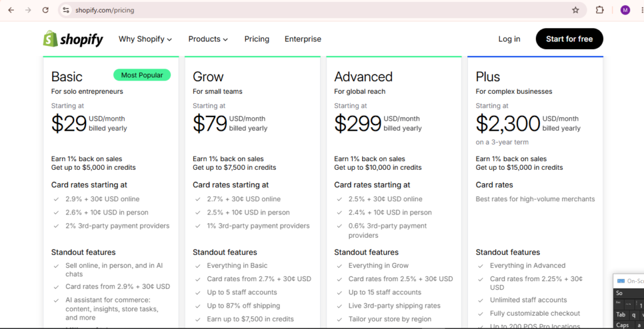Bookmark this page with the star icon
The height and width of the screenshot is (329, 644).
(x=575, y=10)
